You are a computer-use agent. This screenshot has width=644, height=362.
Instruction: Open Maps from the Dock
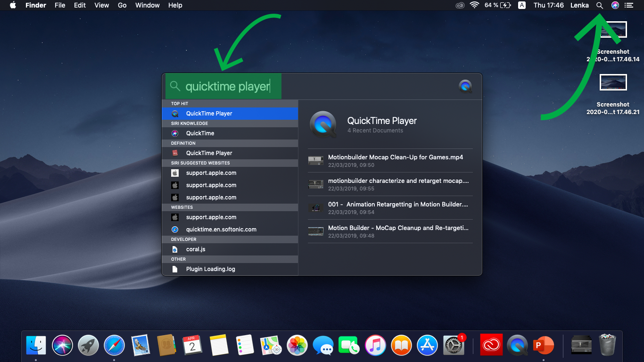(271, 346)
